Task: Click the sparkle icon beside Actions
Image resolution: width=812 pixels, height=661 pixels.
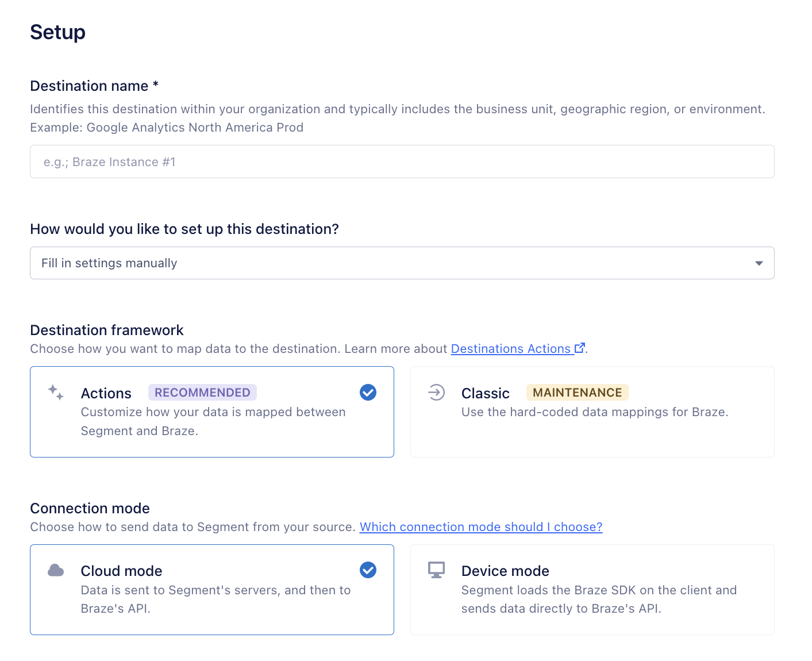Action: (x=55, y=393)
